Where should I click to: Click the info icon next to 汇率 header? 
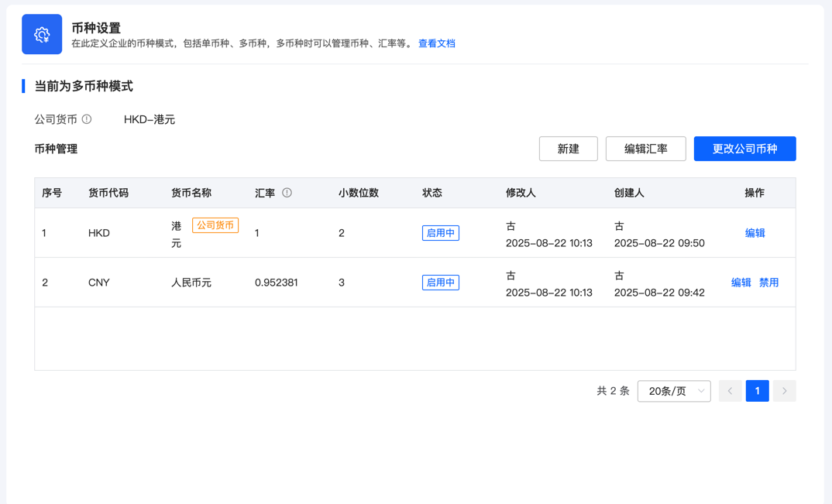point(287,193)
